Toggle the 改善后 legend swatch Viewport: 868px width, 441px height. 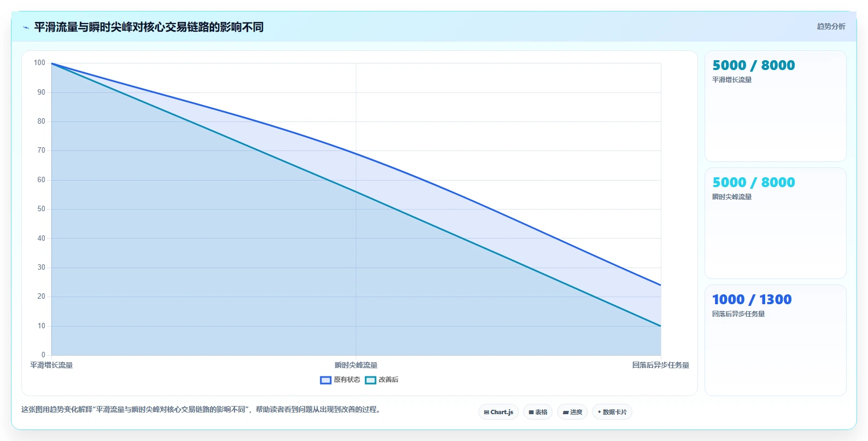(371, 380)
